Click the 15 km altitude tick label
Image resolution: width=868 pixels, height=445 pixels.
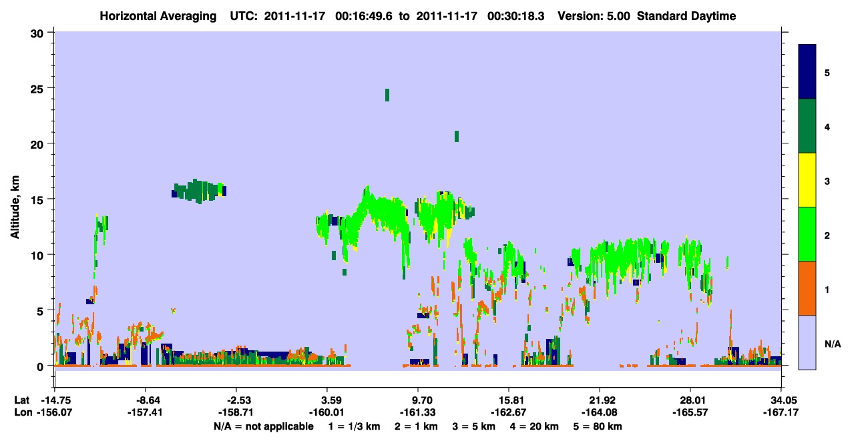click(38, 199)
